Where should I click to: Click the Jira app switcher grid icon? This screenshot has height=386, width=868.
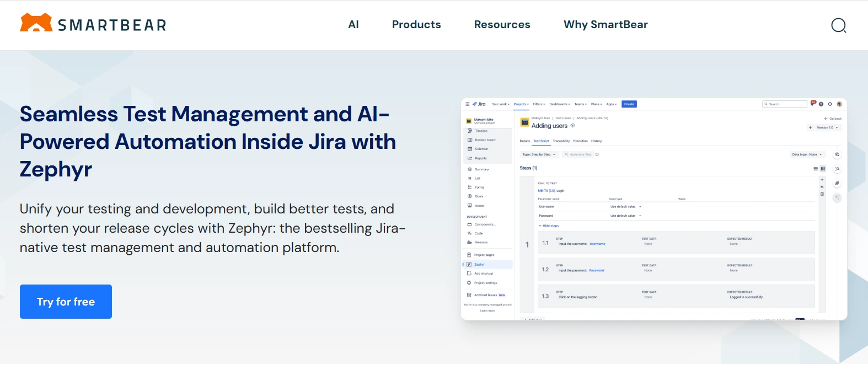[x=468, y=104]
